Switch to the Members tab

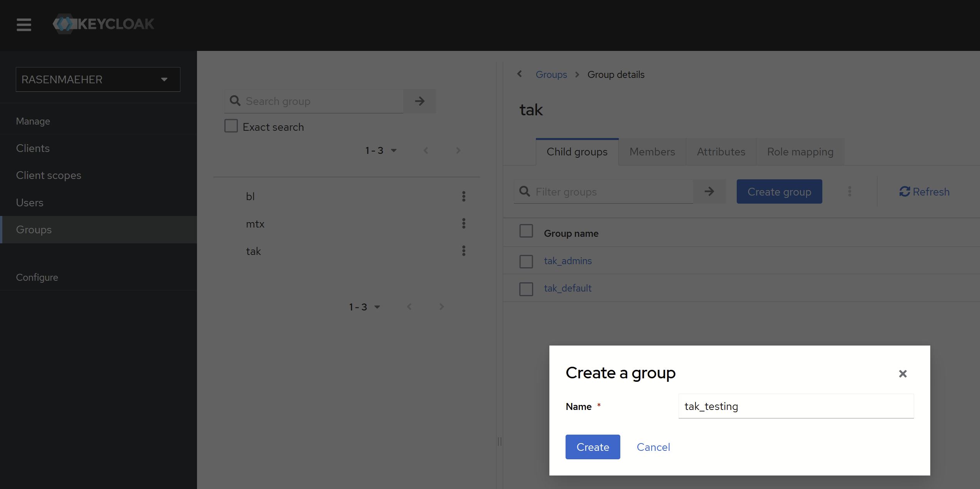[652, 152]
